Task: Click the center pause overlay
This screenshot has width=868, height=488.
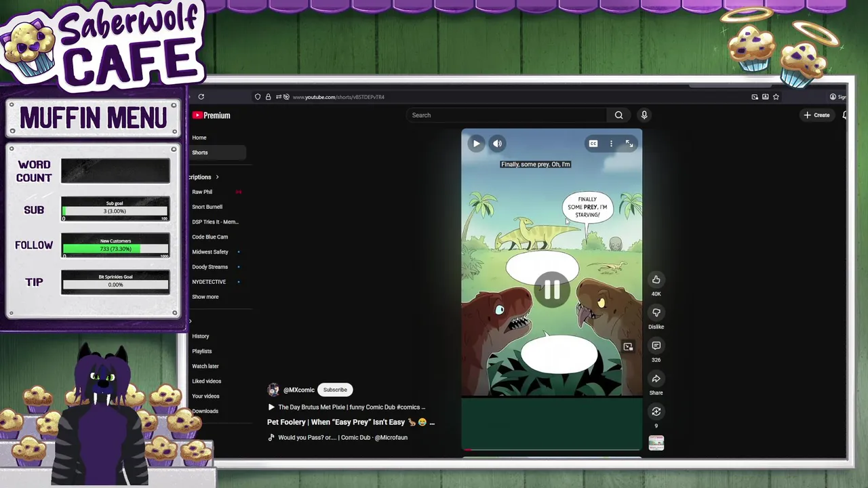Action: pos(551,290)
